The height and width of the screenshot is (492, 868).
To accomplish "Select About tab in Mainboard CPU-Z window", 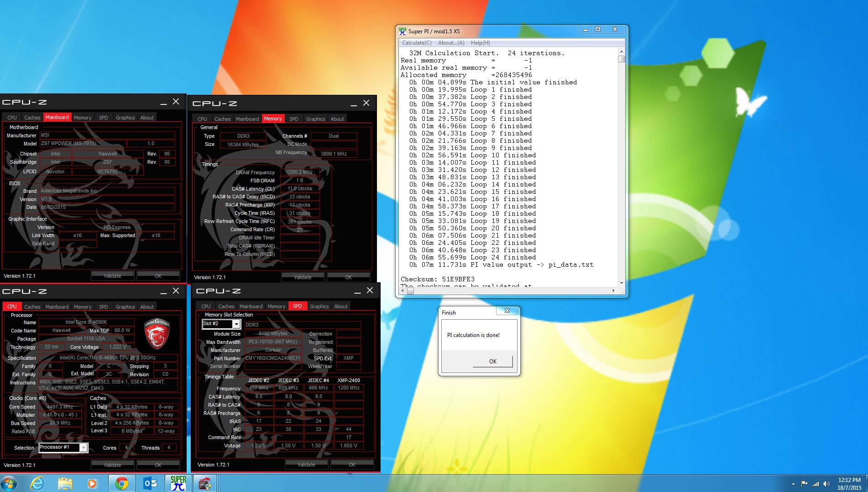I will point(147,118).
